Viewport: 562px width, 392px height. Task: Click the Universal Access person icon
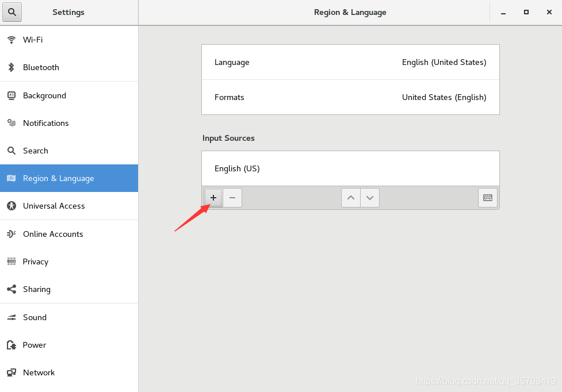[12, 206]
